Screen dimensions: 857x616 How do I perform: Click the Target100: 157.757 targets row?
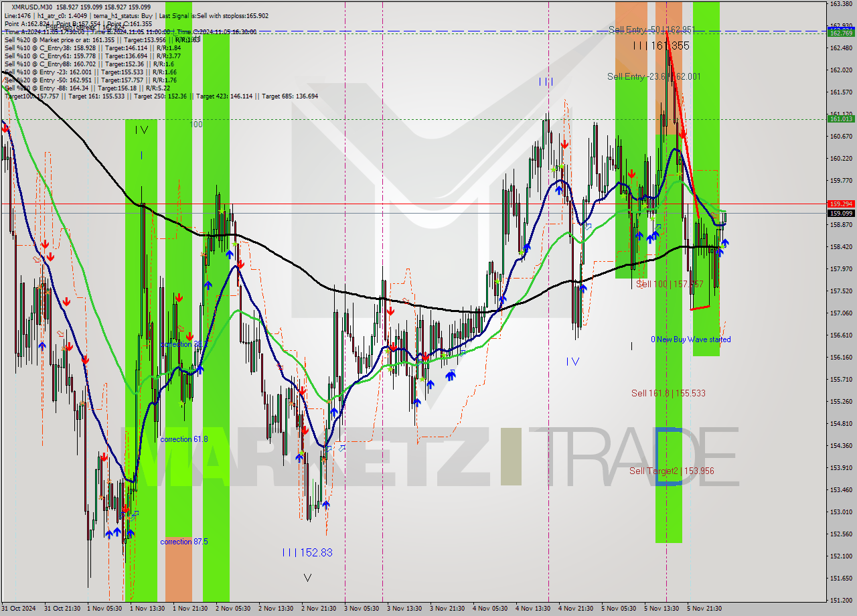161,96
